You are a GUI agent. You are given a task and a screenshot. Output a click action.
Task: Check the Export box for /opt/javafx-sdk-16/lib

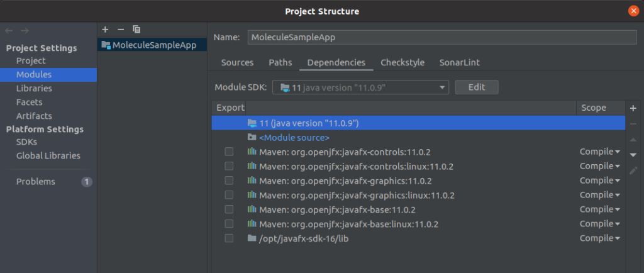(x=229, y=238)
